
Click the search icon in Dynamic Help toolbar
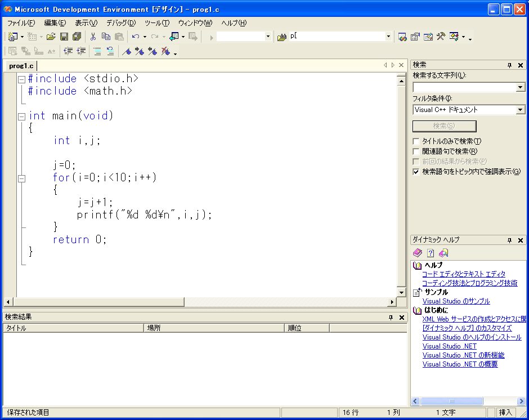click(x=443, y=253)
